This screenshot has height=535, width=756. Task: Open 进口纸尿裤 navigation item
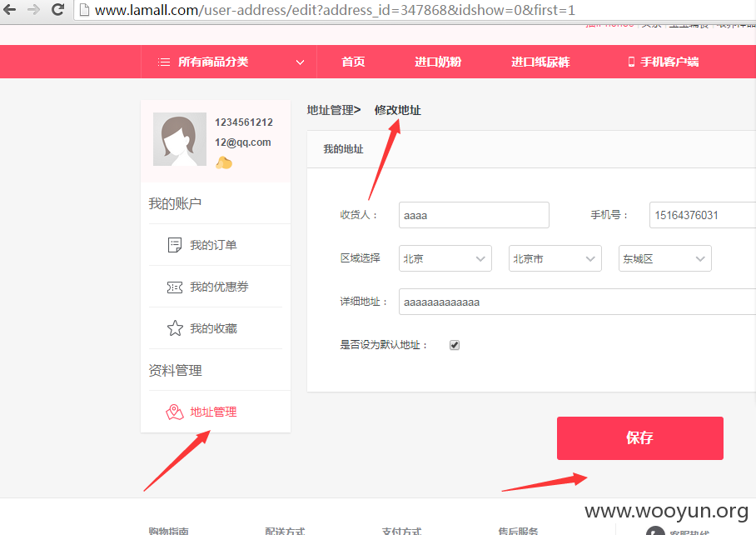[540, 62]
